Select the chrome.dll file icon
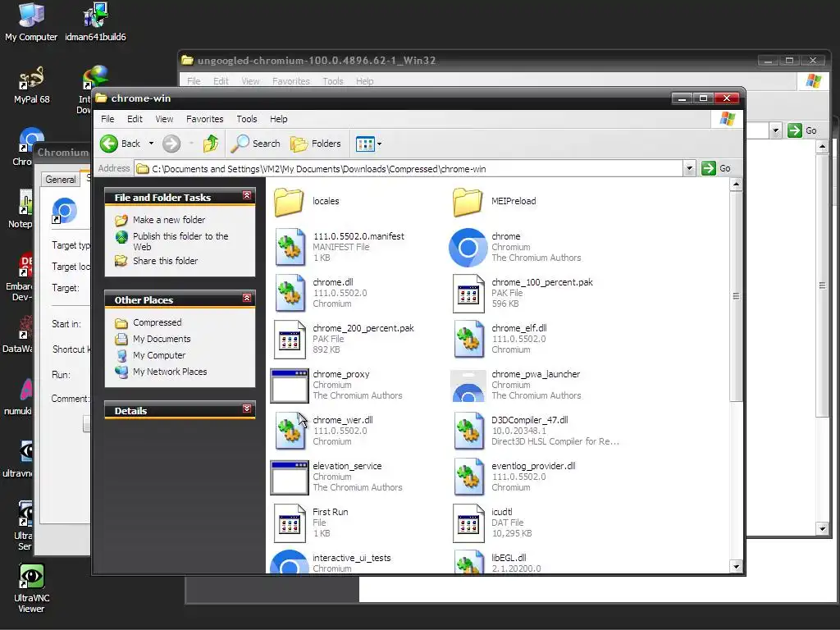The width and height of the screenshot is (840, 630). tap(290, 293)
